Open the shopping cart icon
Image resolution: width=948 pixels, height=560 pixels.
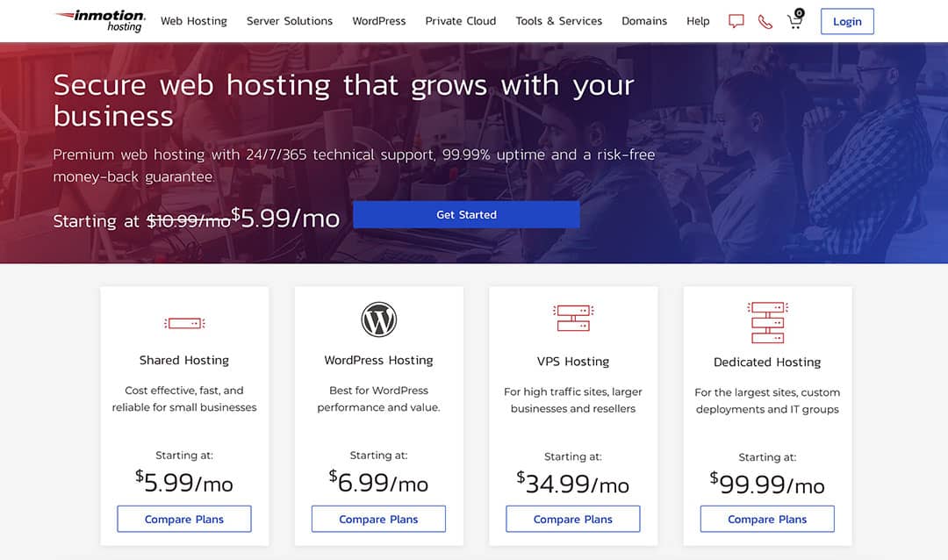[x=795, y=20]
